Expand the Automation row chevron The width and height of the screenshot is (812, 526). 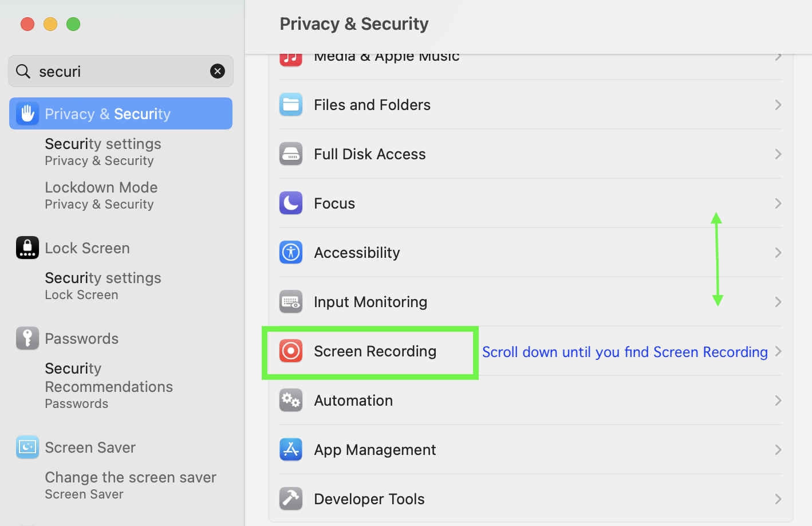pos(778,401)
